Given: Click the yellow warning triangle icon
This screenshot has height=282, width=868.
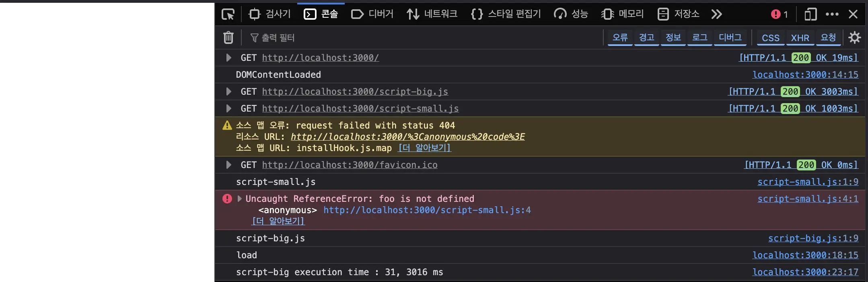Looking at the screenshot, I should 227,125.
